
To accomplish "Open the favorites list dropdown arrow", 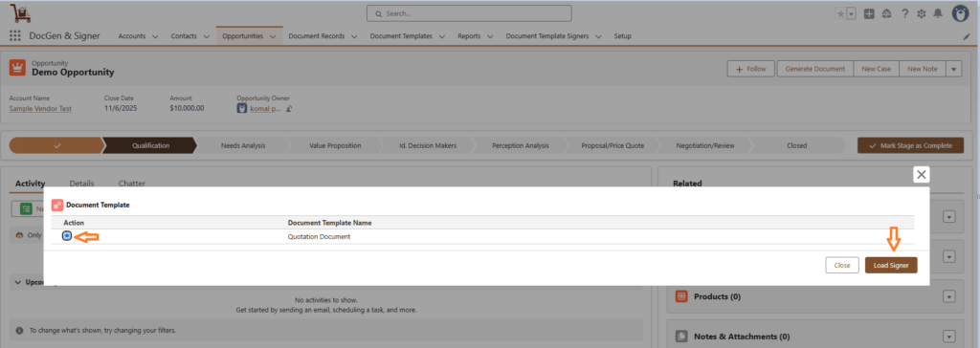I will pos(851,13).
